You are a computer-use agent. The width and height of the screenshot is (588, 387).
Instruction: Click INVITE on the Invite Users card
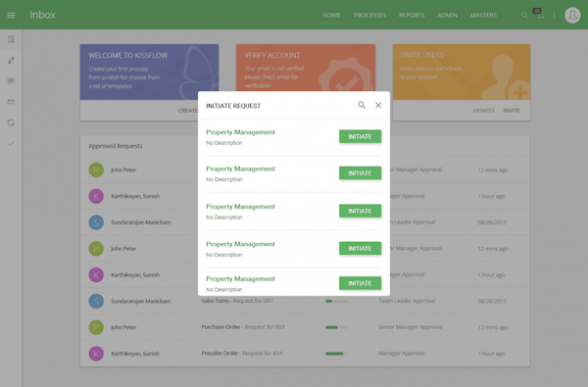[512, 111]
